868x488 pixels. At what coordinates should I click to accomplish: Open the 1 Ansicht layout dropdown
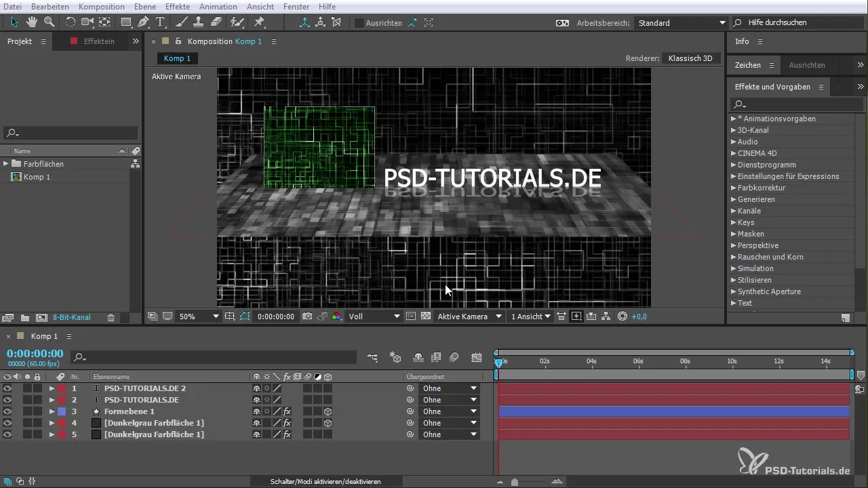[x=530, y=317]
